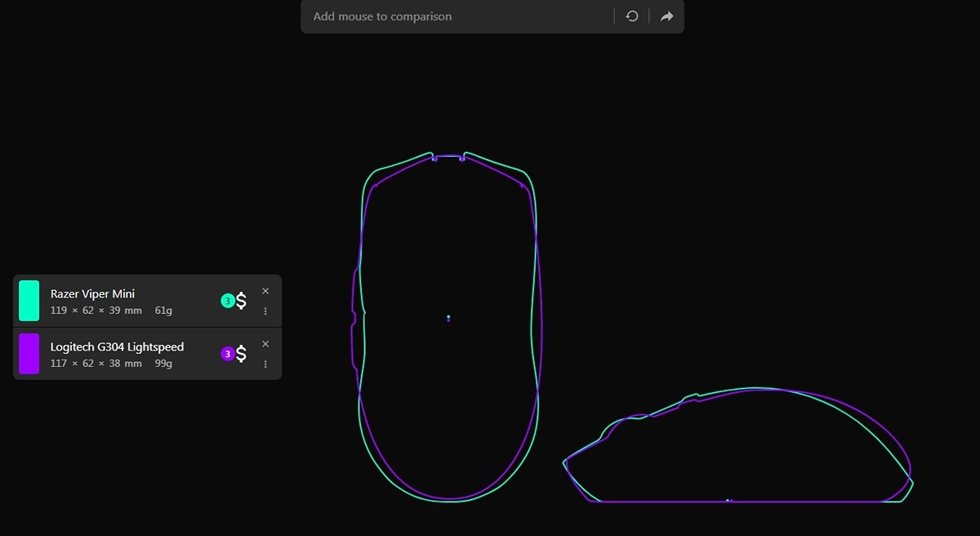This screenshot has height=536, width=980.
Task: Click the purple color swatch for Logitech
Action: [x=29, y=354]
